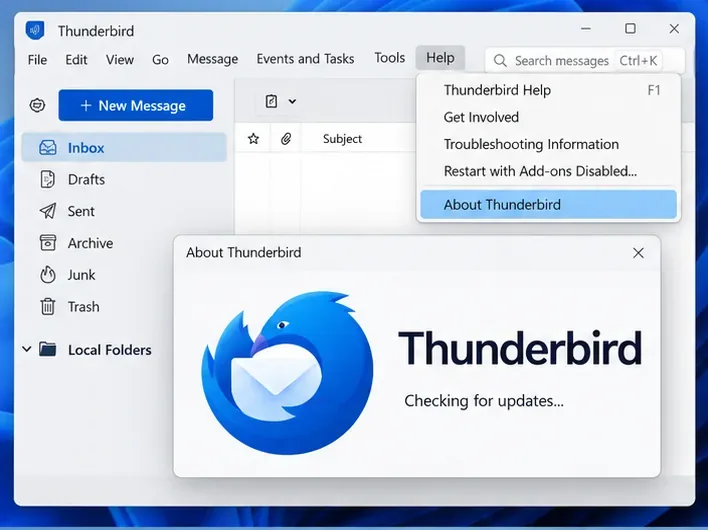The height and width of the screenshot is (530, 708).
Task: Click the account icon left of New Message
Action: pyautogui.click(x=37, y=105)
